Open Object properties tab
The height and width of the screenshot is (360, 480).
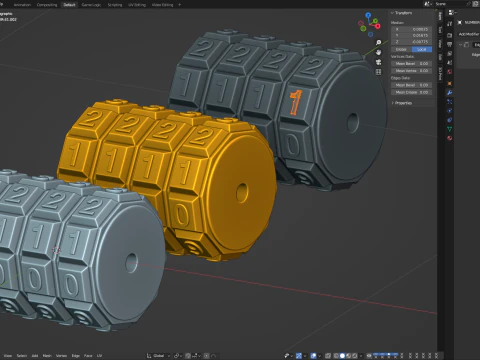449,83
